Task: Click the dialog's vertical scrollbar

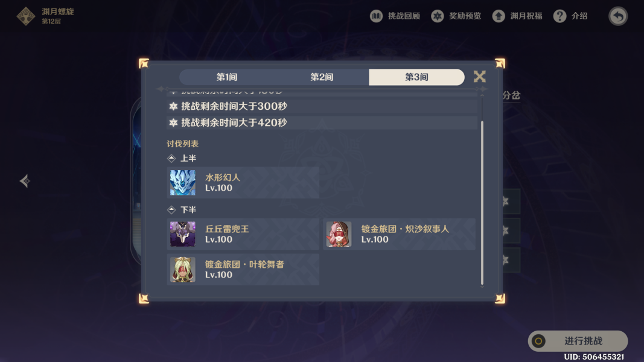Action: (482, 203)
